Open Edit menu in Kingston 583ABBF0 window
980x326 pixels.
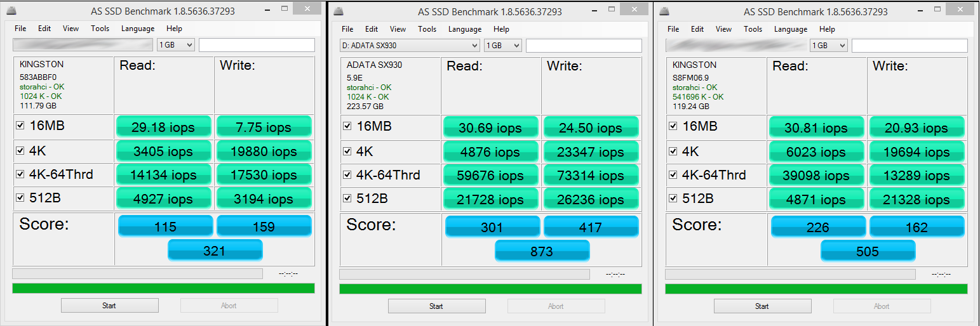tap(44, 29)
